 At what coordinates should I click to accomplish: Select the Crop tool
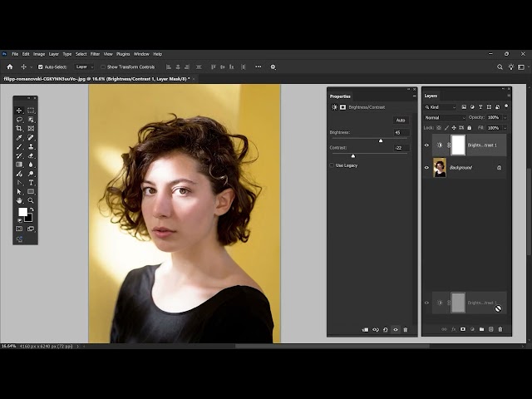tap(19, 128)
